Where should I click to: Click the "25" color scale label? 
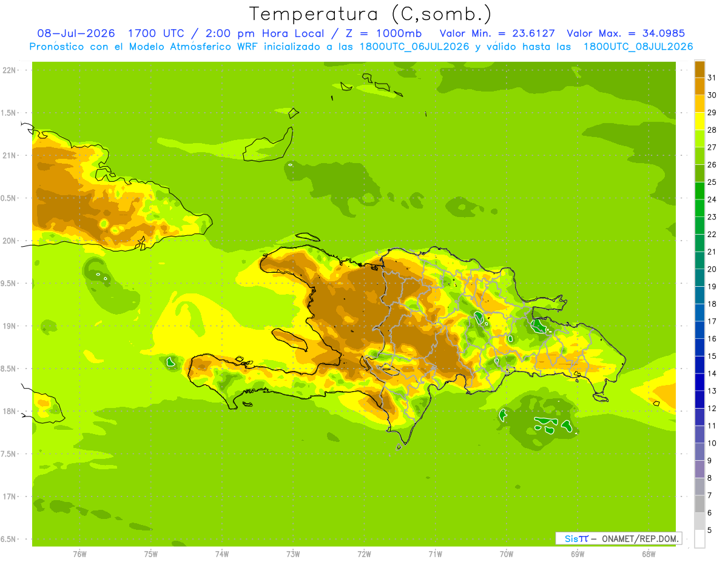(712, 182)
